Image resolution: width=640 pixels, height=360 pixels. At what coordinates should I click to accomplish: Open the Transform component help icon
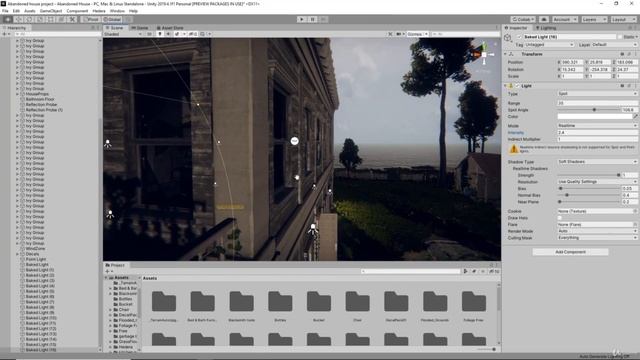coord(622,54)
